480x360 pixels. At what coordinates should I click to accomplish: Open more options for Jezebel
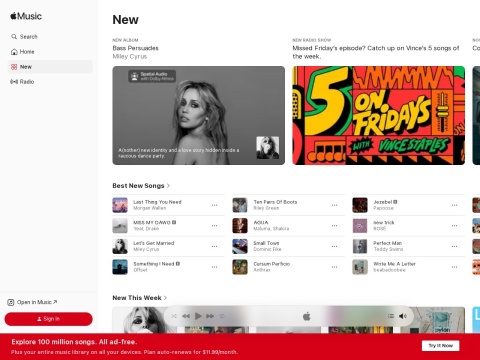(x=454, y=205)
